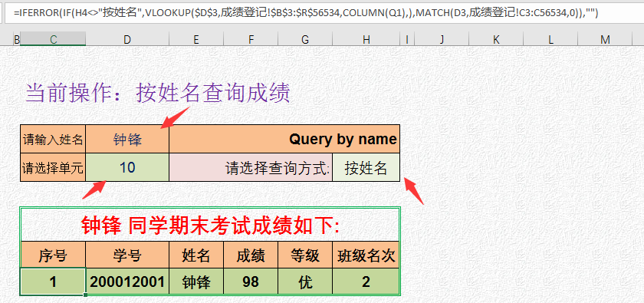Click the heading 钟锋 同学期末考试成绩如下
This screenshot has width=644, height=303.
coord(210,226)
